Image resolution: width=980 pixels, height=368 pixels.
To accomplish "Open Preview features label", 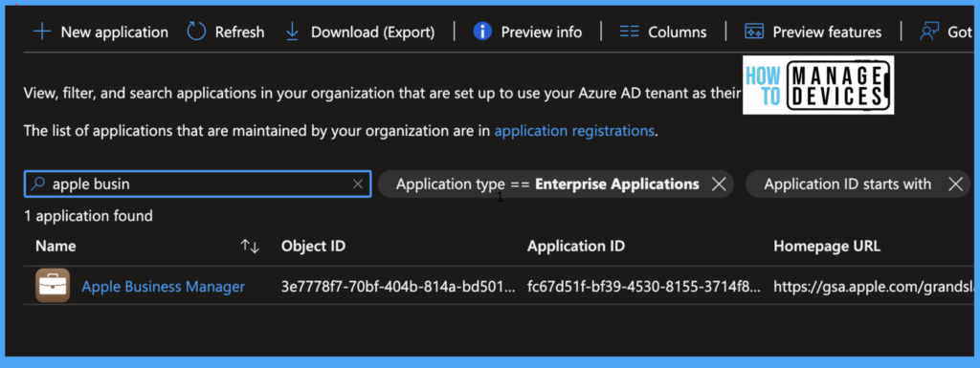I will [827, 32].
